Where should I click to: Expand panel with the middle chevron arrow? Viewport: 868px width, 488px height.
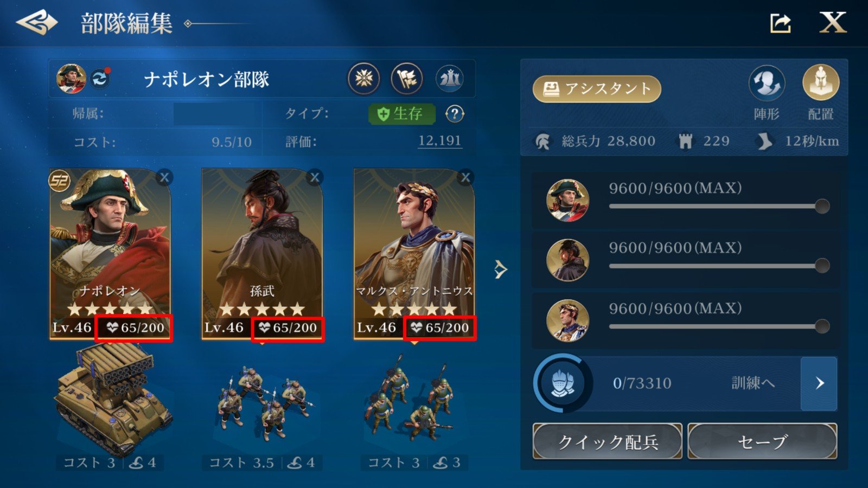tap(501, 269)
